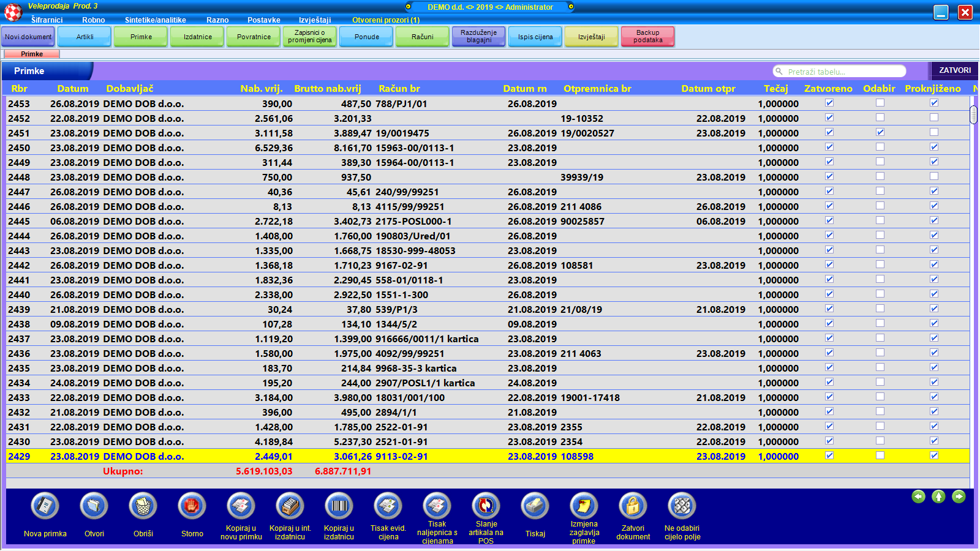Switch to the Primke window tab
The image size is (980, 551).
[32, 54]
